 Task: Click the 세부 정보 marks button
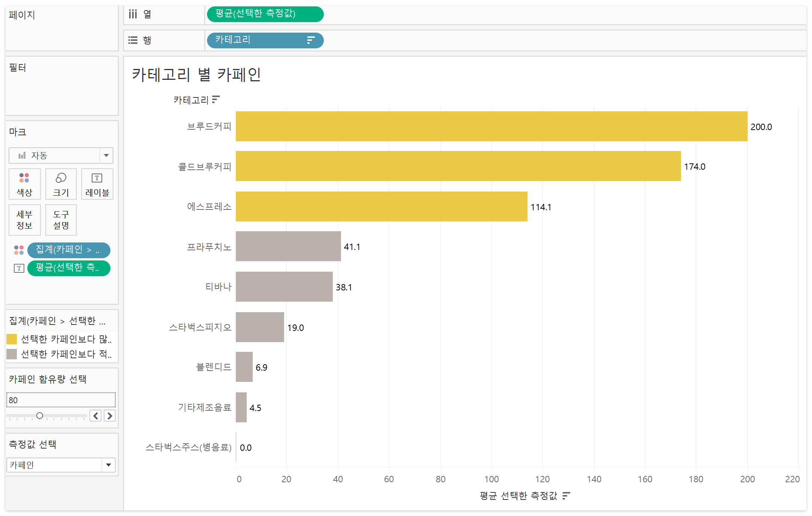tap(24, 220)
